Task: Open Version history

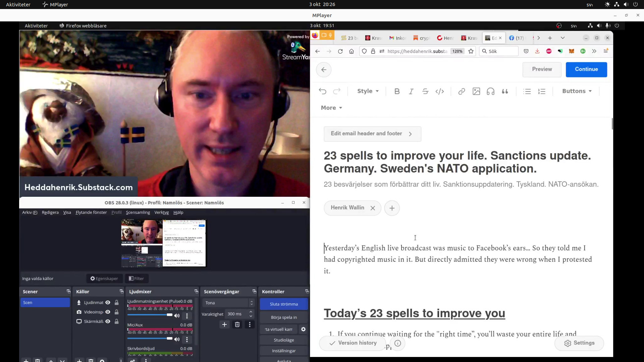Action: [x=353, y=343]
